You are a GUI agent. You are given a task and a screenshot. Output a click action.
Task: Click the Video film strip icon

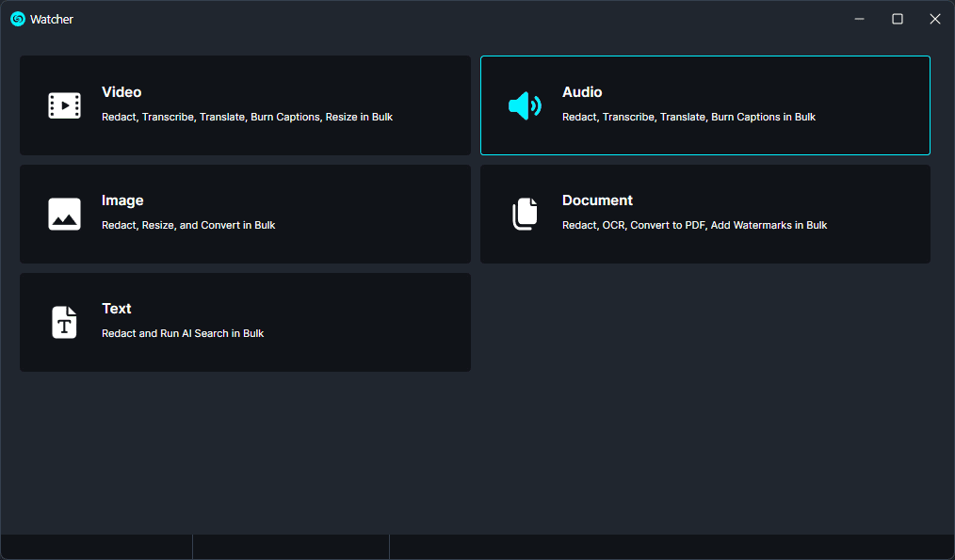64,105
